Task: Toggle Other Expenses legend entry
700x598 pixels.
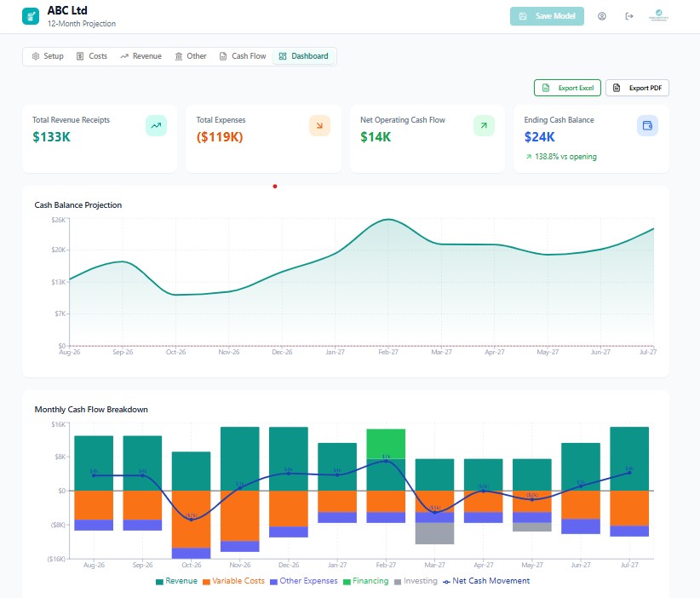Action: (x=303, y=581)
